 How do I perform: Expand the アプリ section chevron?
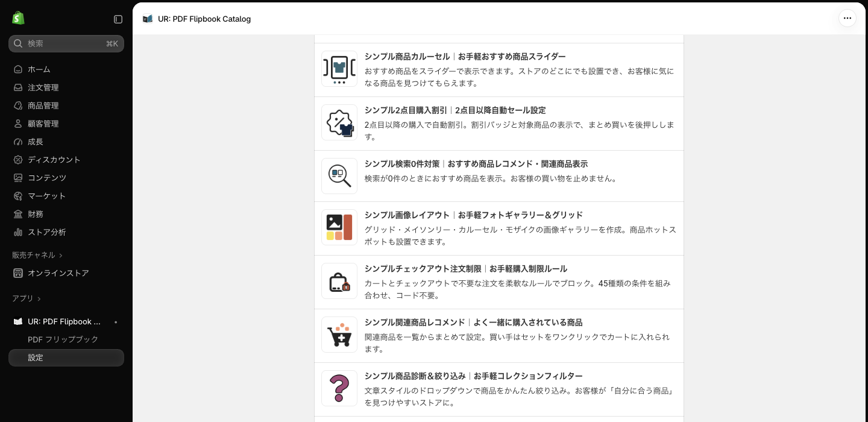(x=39, y=299)
